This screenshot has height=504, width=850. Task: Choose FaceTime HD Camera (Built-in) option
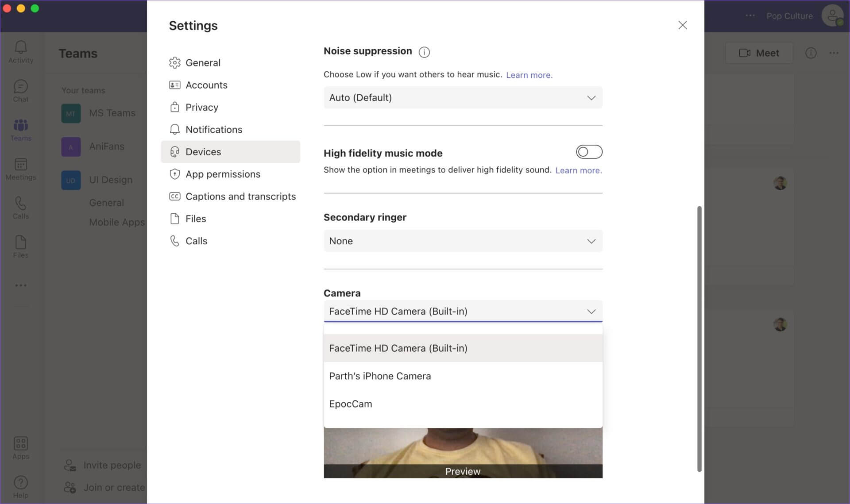[x=463, y=348]
